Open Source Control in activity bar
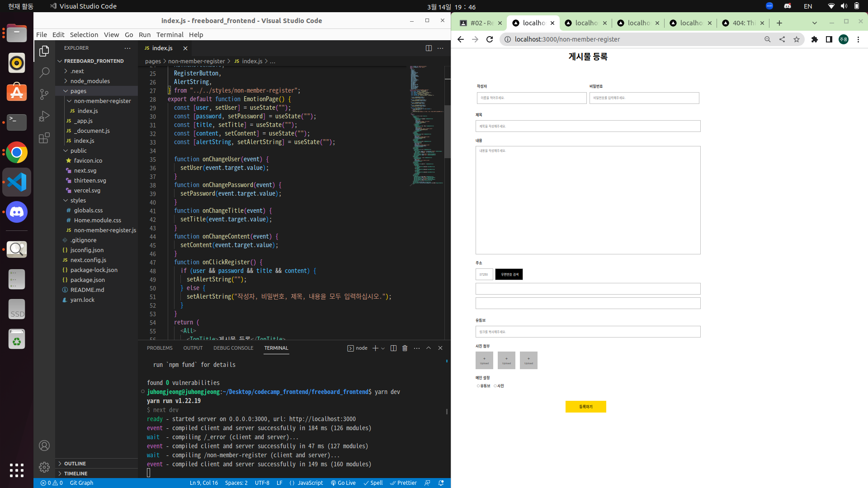Viewport: 868px width, 488px height. [44, 94]
